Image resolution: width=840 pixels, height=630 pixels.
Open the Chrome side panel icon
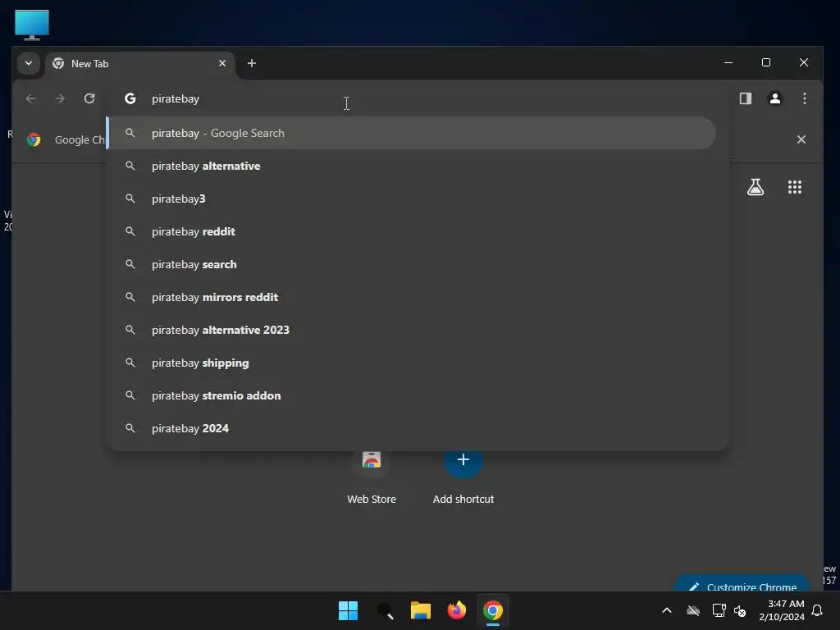(x=745, y=98)
